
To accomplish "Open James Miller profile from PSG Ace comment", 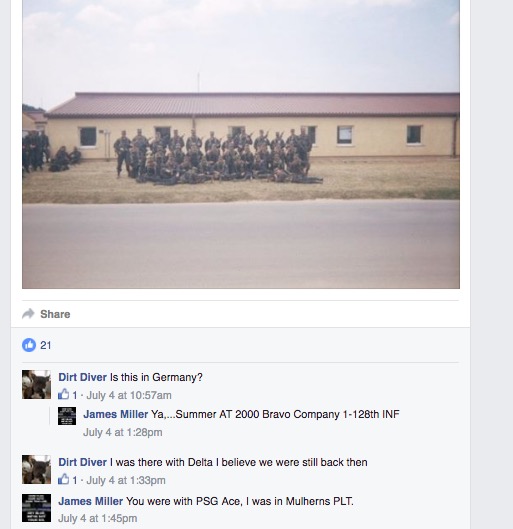I will click(x=90, y=501).
